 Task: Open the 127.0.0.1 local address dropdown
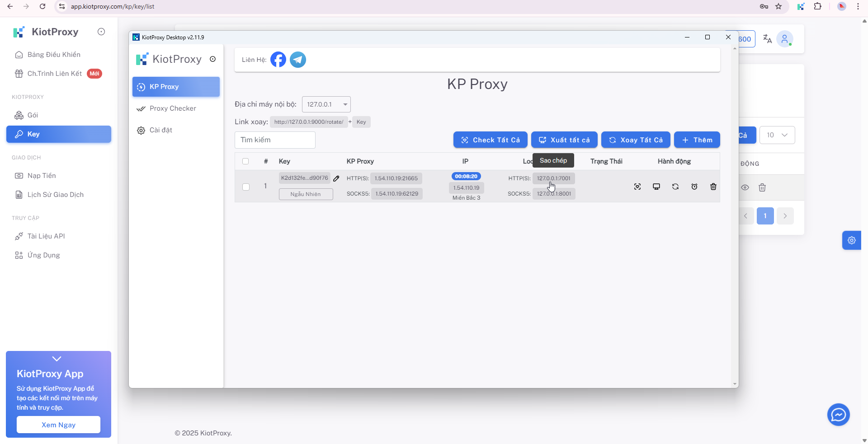click(x=326, y=104)
